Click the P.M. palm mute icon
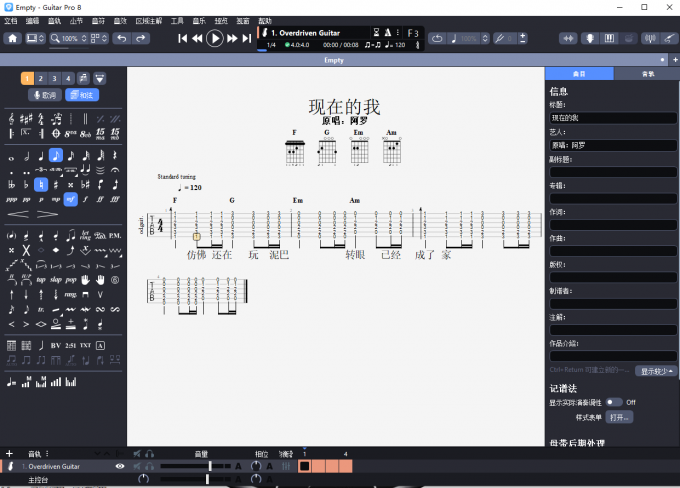 tap(115, 235)
